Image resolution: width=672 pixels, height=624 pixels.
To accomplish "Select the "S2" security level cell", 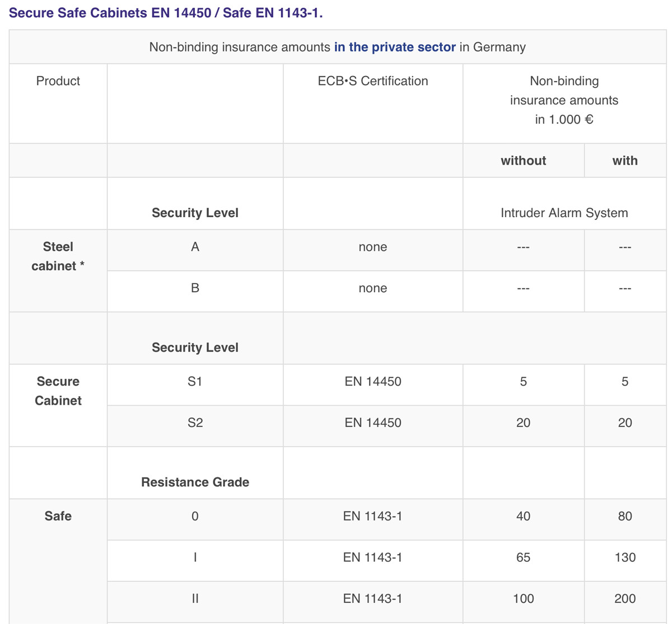I will point(195,423).
